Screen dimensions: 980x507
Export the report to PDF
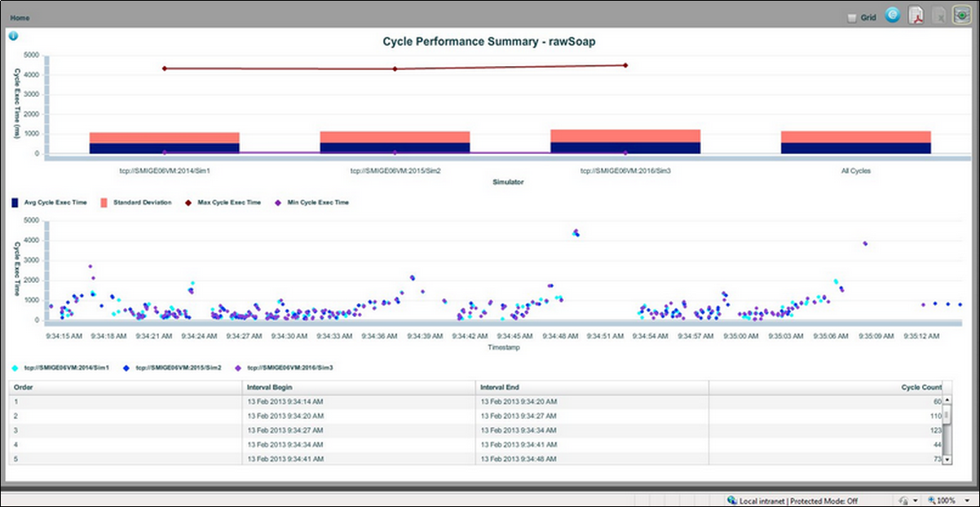click(x=916, y=14)
